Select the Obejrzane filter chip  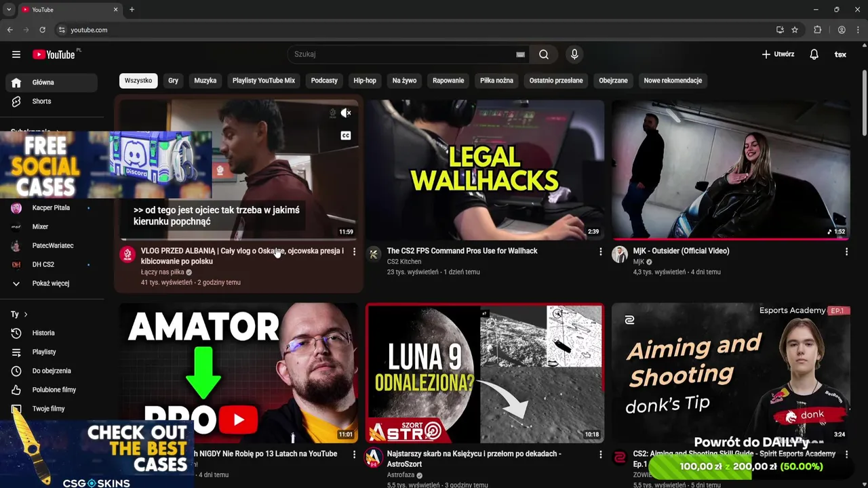(x=613, y=81)
